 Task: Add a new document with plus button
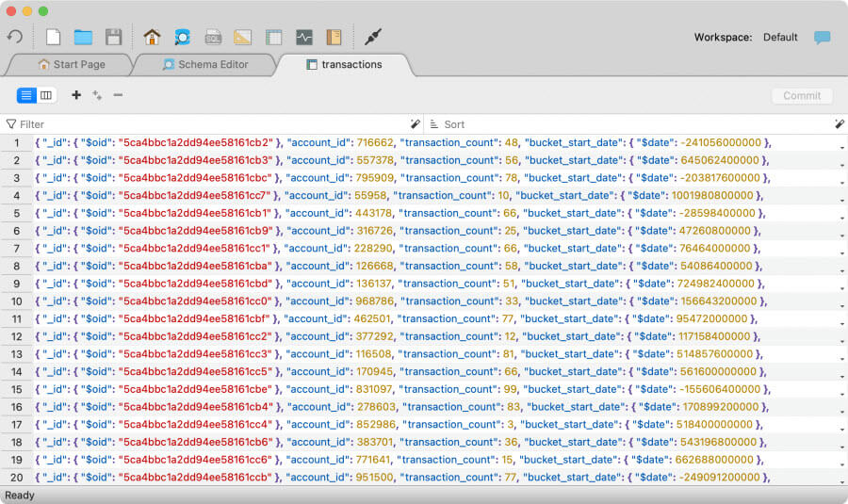point(76,95)
